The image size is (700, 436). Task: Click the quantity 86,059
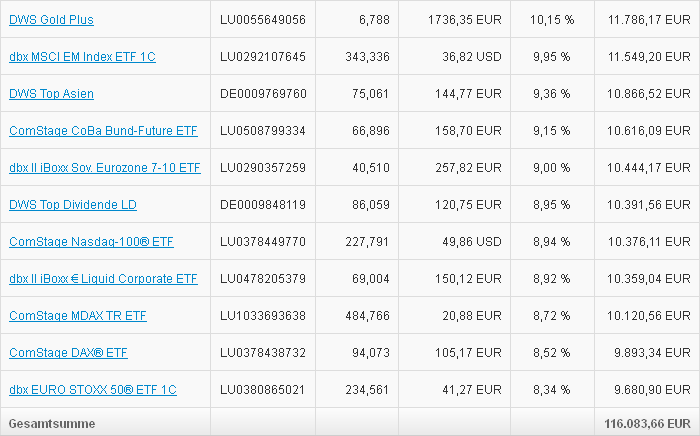371,205
